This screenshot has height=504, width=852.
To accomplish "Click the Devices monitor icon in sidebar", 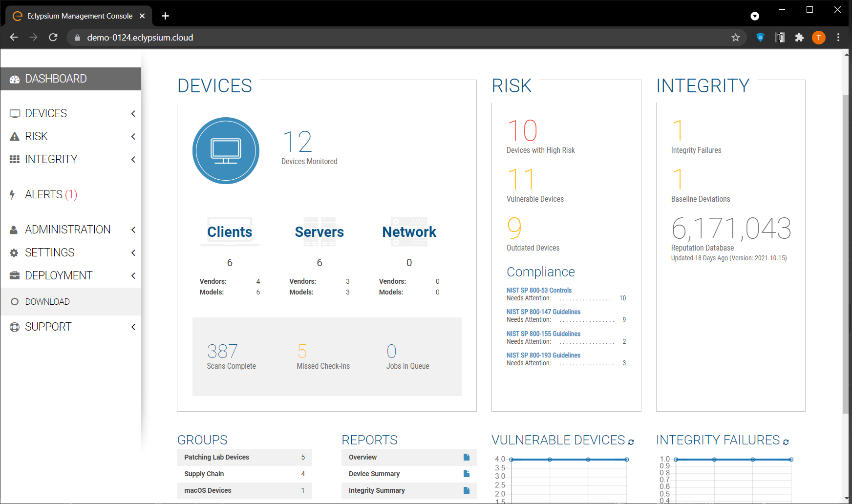I will click(15, 114).
